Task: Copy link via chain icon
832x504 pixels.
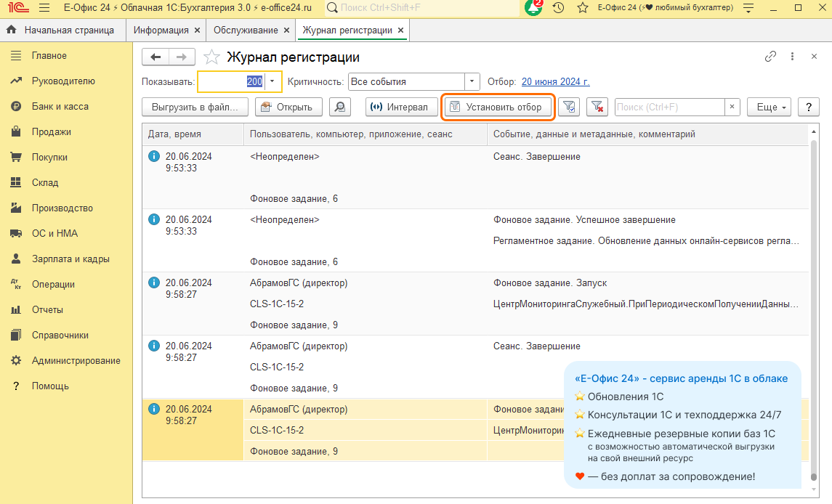Action: (770, 56)
